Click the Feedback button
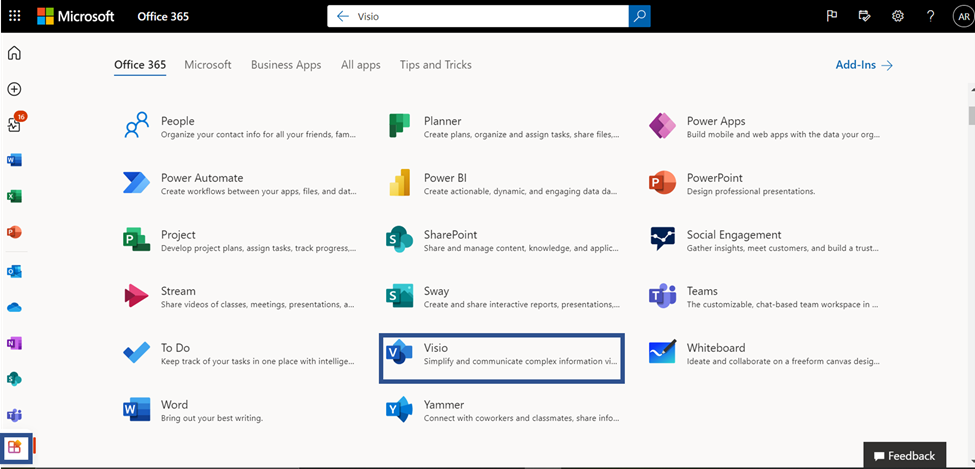Viewport: 975px width, 469px height. [905, 455]
